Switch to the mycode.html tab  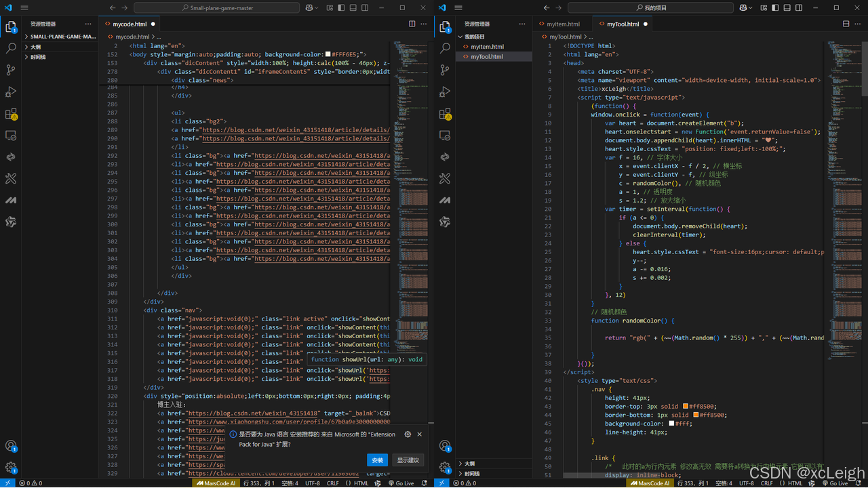(130, 24)
